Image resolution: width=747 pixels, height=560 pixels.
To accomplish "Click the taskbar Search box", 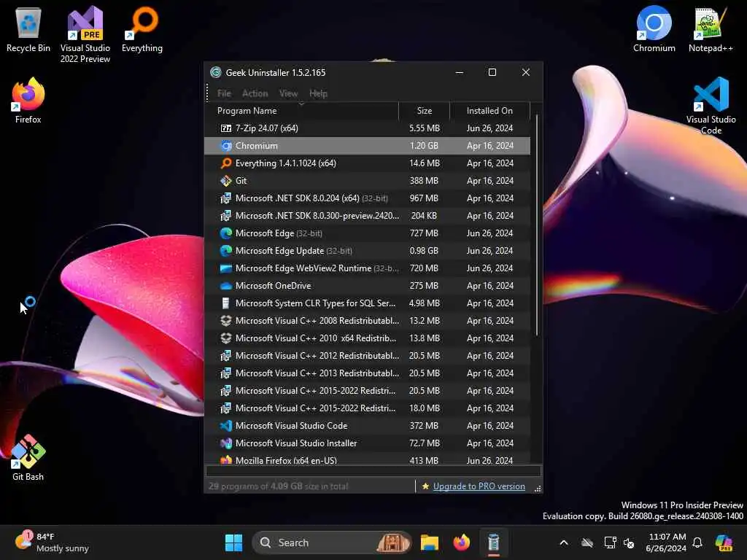I will coord(332,542).
